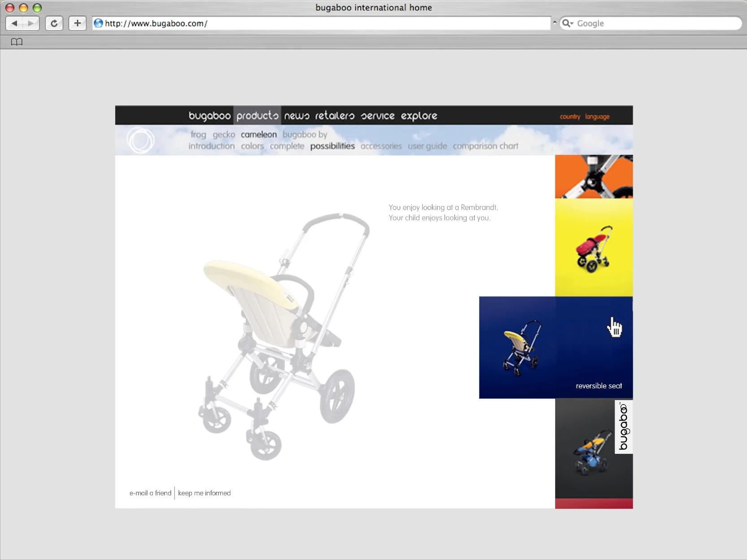Image resolution: width=747 pixels, height=560 pixels.
Task: Choose the country selector link
Action: pyautogui.click(x=570, y=116)
